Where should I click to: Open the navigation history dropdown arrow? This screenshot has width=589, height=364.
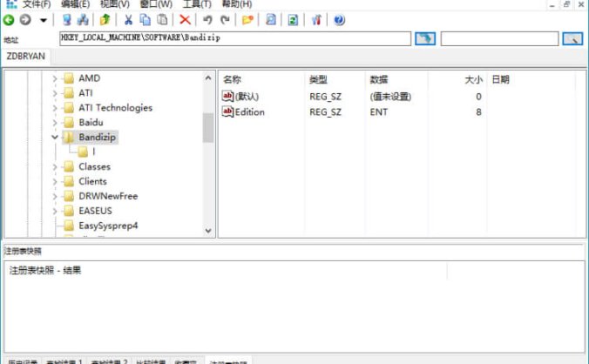click(44, 20)
